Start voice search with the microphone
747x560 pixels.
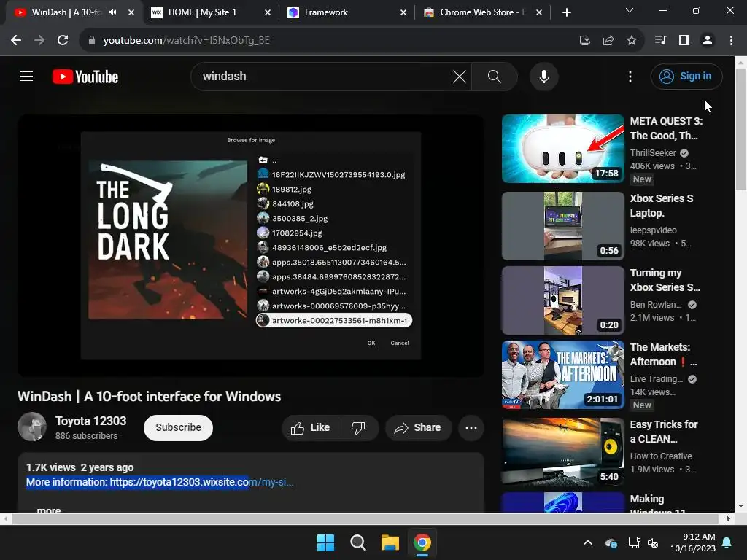click(544, 76)
